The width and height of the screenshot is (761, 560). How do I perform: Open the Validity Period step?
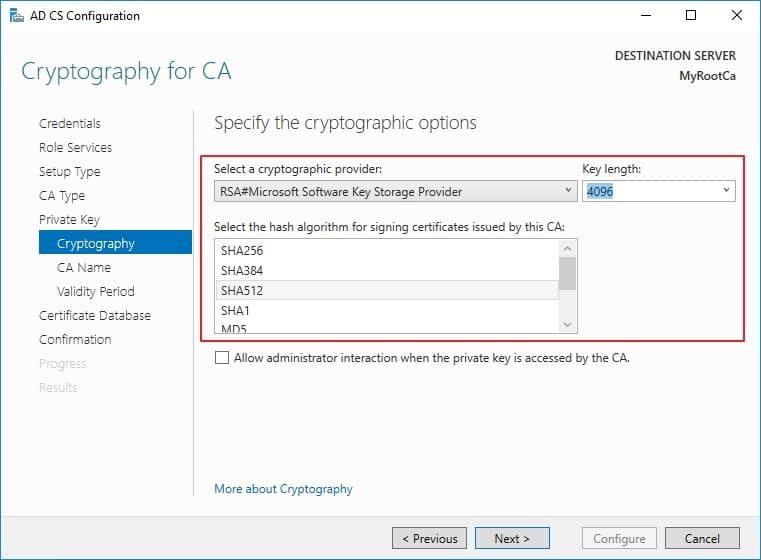(96, 291)
